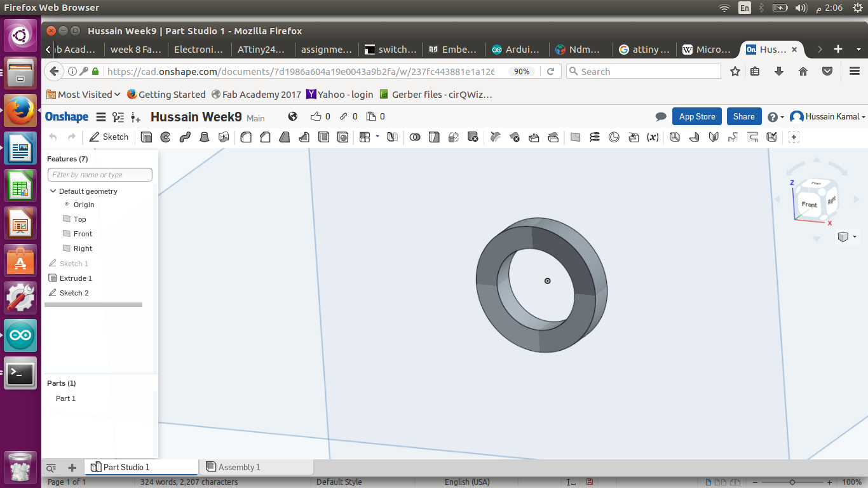Open the Most Visited bookmarks dropdown

pos(83,94)
